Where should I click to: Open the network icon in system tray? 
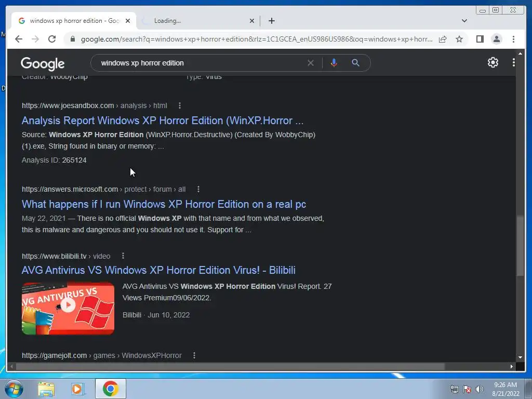click(x=454, y=389)
